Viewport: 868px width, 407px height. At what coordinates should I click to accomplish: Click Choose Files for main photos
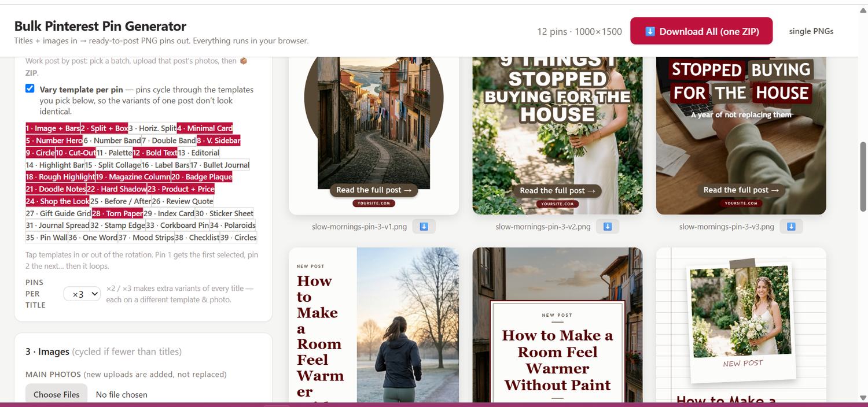[56, 394]
